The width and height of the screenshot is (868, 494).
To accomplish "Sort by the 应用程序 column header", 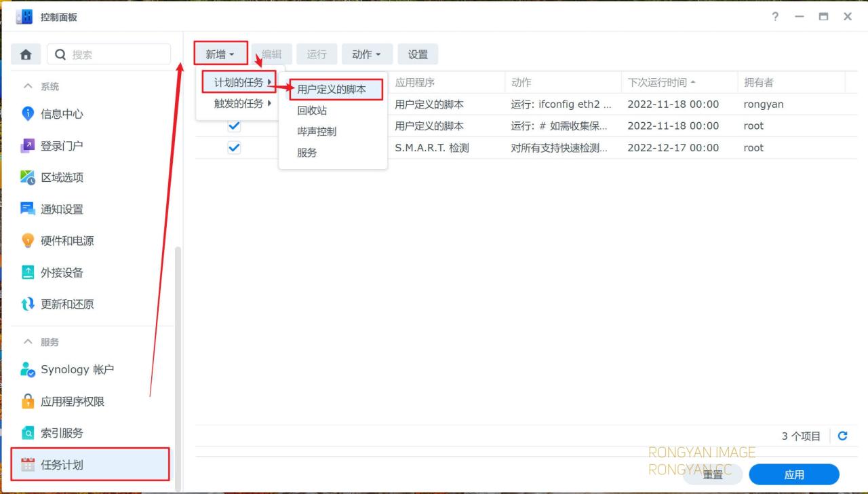I will (x=446, y=83).
